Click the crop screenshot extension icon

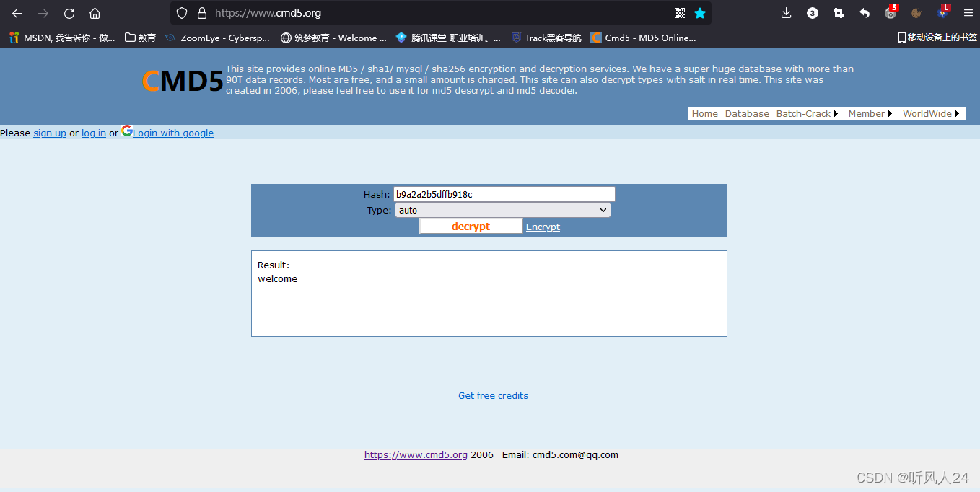click(839, 13)
